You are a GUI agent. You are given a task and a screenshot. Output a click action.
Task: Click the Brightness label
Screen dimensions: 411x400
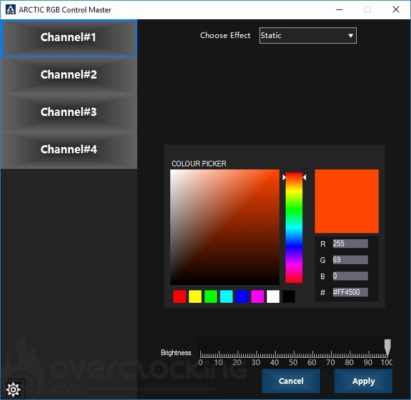click(x=176, y=353)
